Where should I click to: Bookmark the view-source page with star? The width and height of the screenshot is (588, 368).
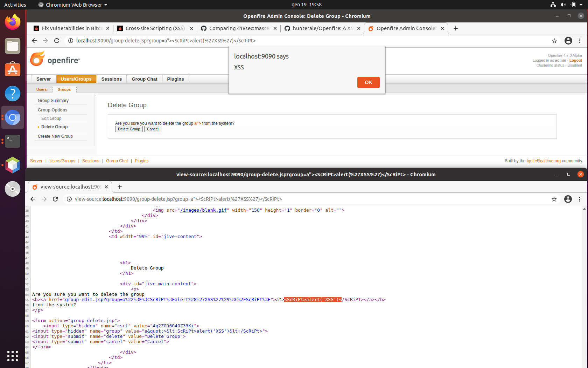pyautogui.click(x=554, y=199)
